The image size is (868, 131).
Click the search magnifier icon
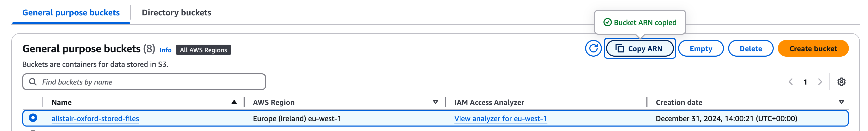pyautogui.click(x=33, y=82)
